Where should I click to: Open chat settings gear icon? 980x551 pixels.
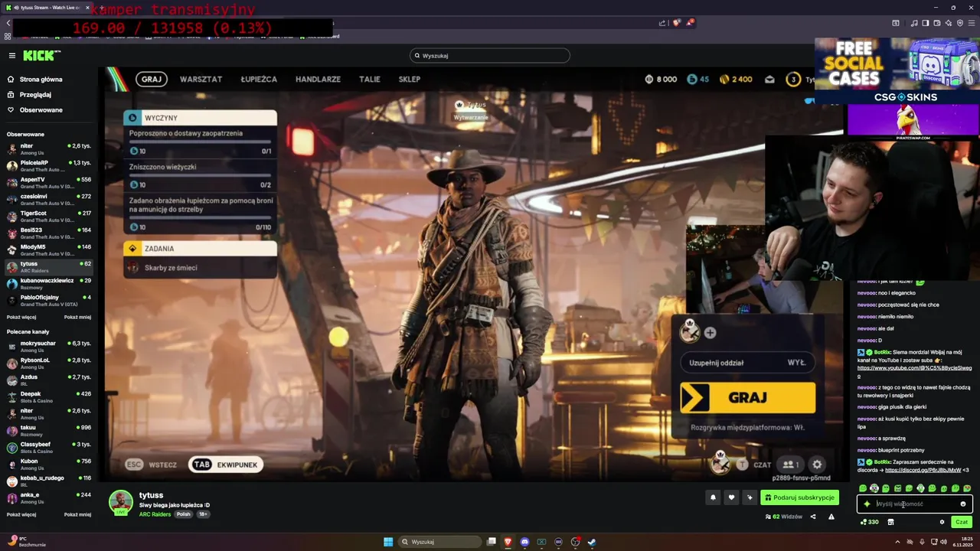(x=942, y=522)
